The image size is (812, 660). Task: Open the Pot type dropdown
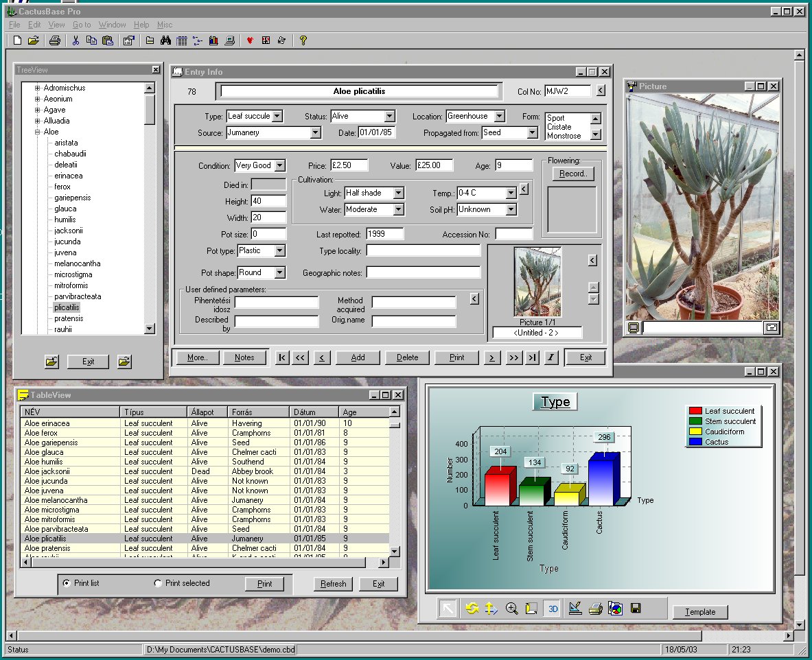click(x=279, y=251)
